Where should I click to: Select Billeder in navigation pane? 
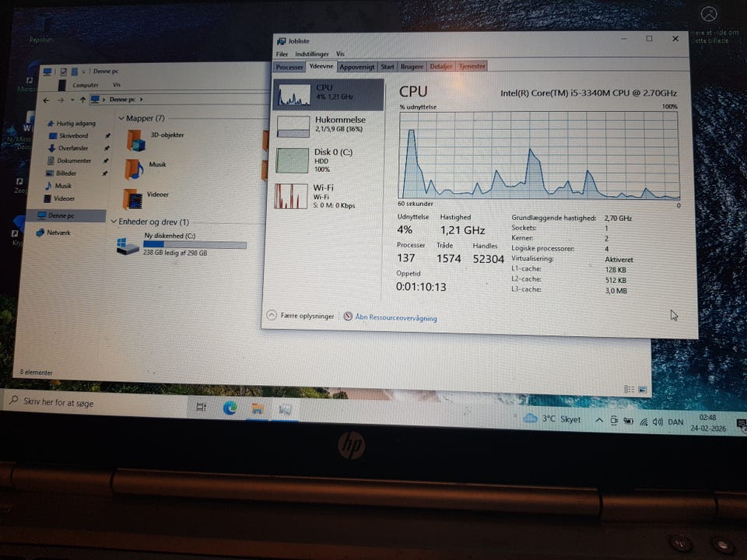(x=61, y=173)
